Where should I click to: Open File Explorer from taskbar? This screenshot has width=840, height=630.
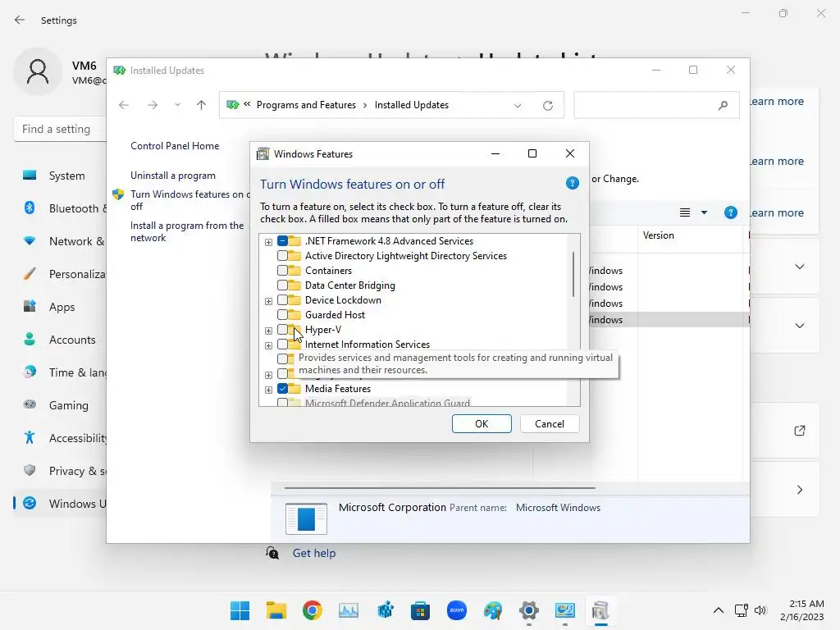276,610
